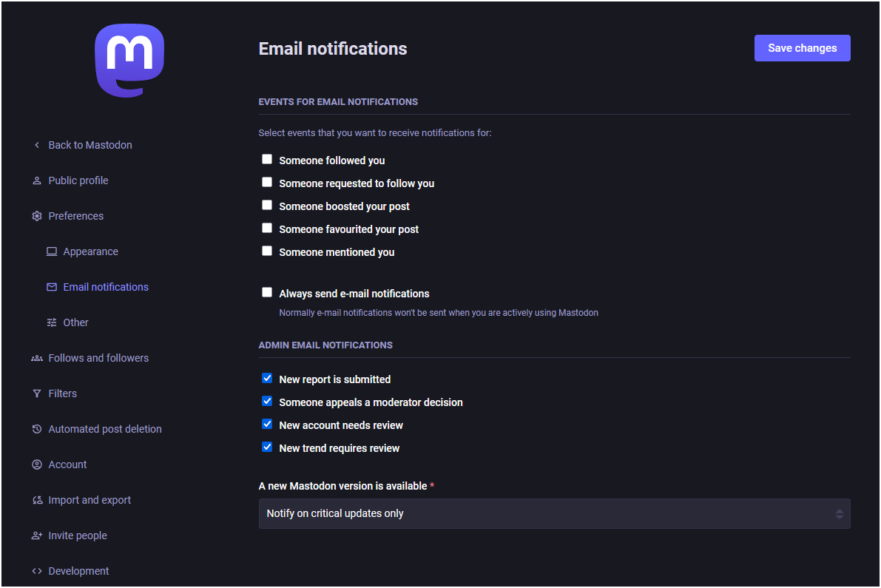881x588 pixels.
Task: Uncheck 'New report is submitted' checkbox
Action: tap(267, 379)
